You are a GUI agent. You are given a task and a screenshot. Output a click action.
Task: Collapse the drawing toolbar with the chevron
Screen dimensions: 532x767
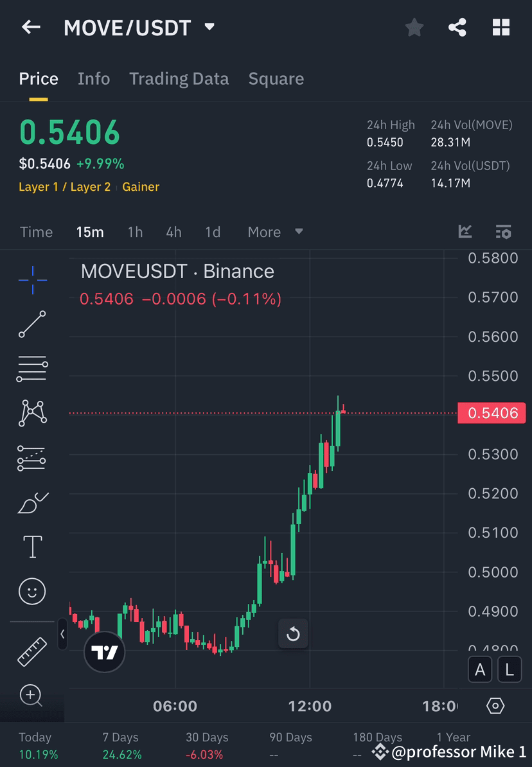[x=62, y=634]
